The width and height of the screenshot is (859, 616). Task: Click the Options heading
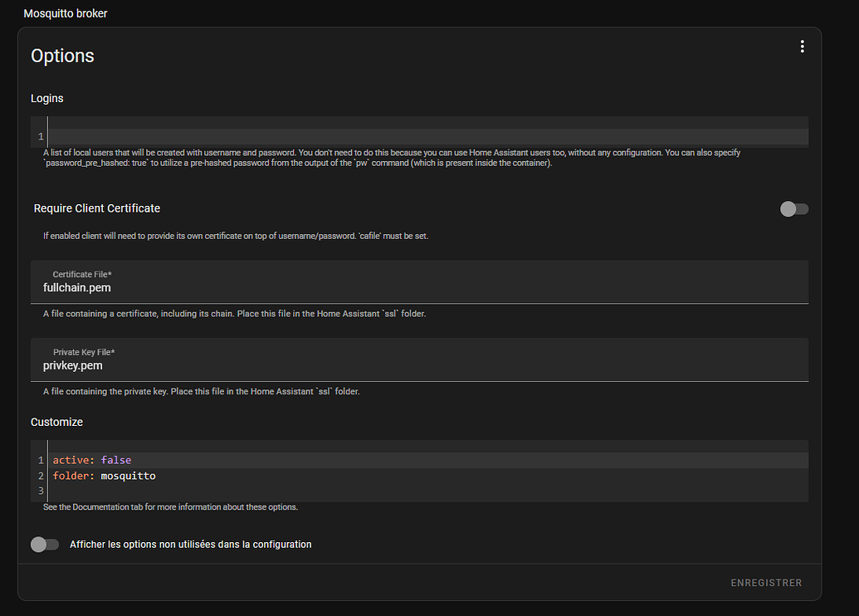[x=62, y=56]
